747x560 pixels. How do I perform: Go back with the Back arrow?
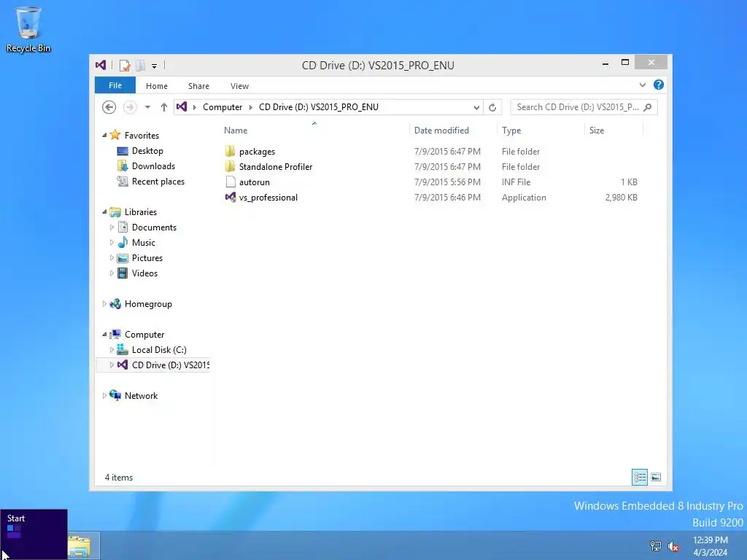(109, 107)
